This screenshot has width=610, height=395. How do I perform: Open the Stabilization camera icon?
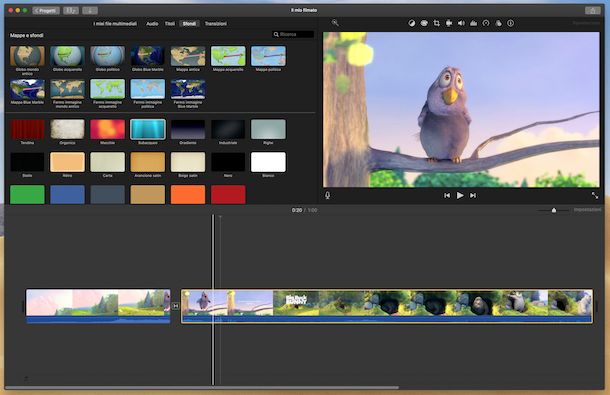[x=449, y=23]
